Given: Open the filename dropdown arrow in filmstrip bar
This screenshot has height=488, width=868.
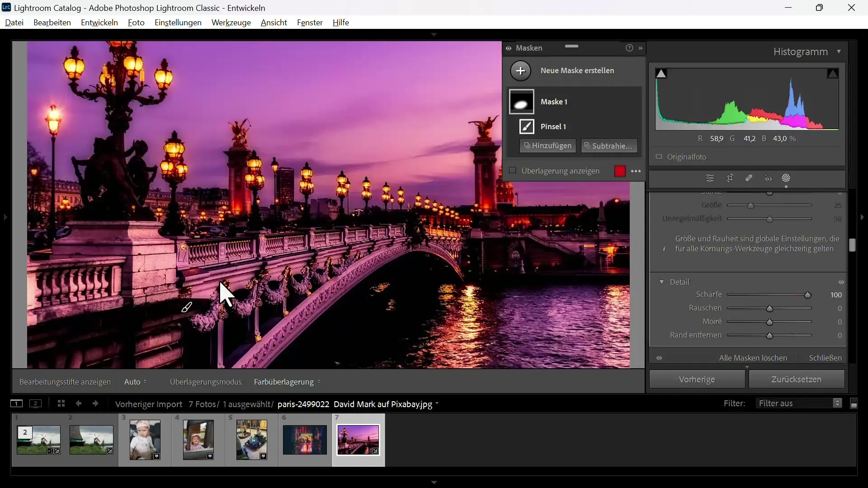Looking at the screenshot, I should click(437, 404).
